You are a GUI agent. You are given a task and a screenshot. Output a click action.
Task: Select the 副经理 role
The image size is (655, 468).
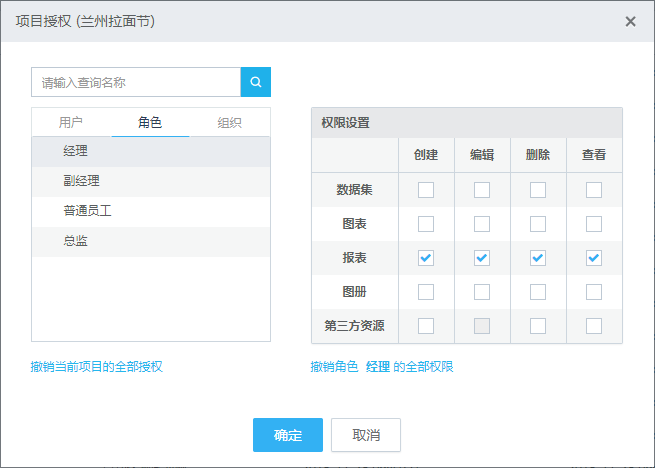81,181
